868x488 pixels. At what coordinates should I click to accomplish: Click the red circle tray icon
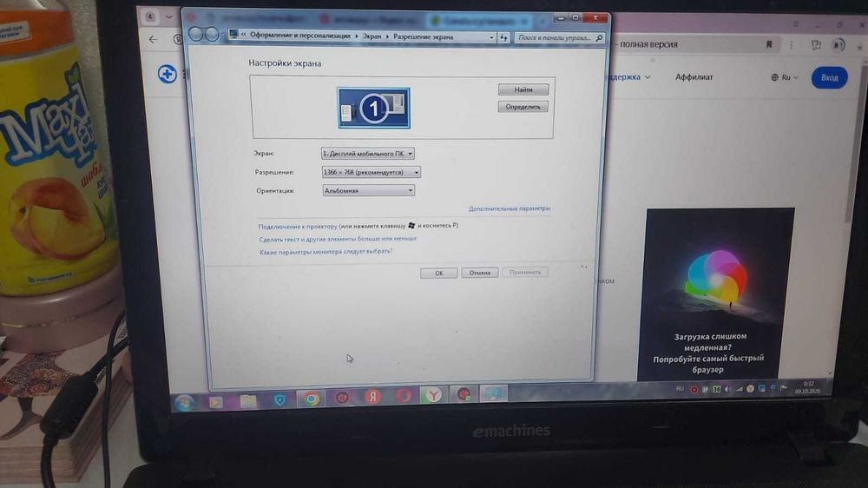click(694, 389)
